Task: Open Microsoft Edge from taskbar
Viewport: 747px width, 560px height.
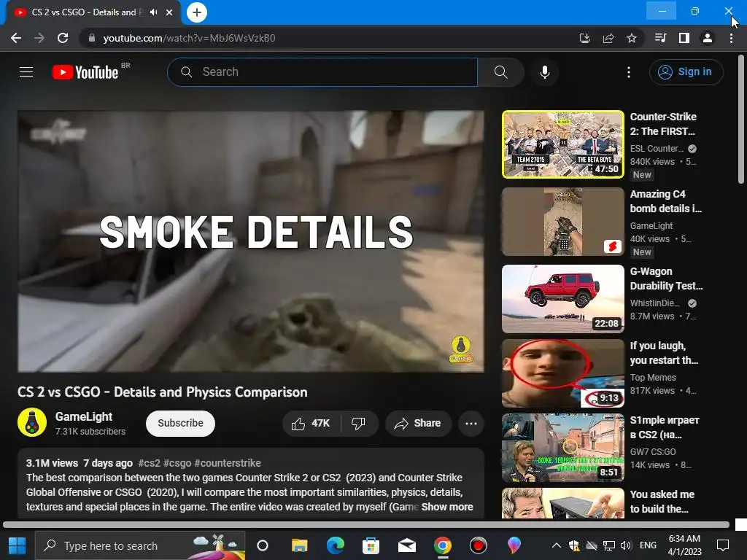Action: tap(336, 545)
